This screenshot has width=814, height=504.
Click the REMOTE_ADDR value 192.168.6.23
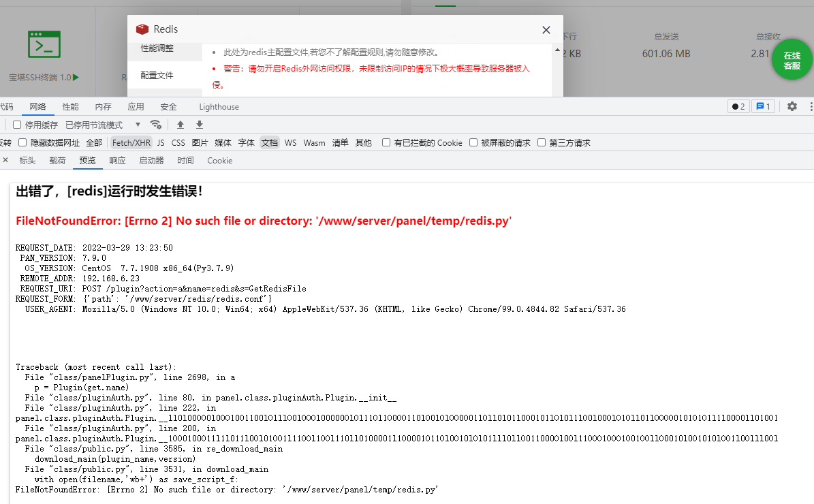111,278
